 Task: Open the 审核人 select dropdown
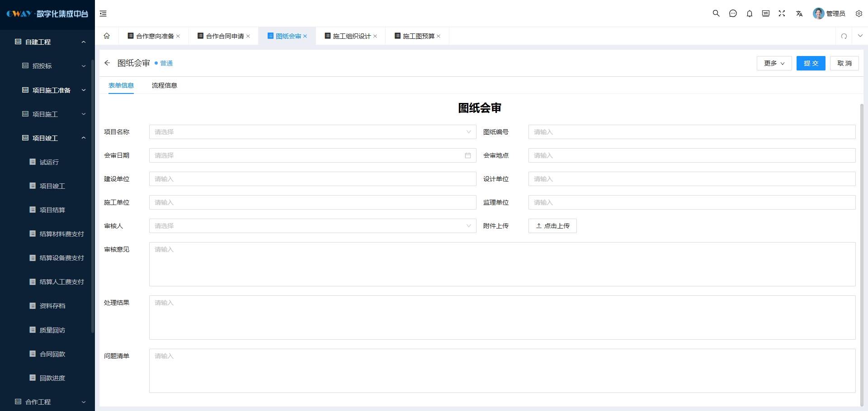(312, 226)
